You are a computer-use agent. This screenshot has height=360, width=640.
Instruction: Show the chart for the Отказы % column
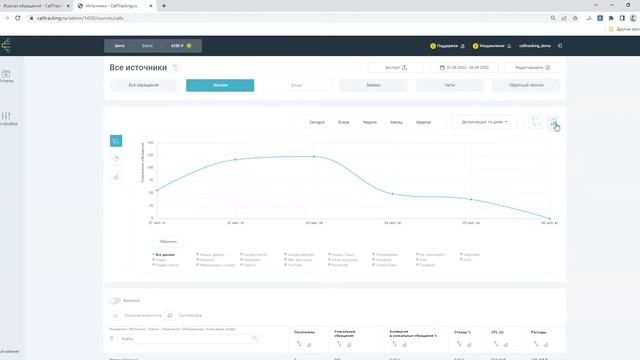469,344
